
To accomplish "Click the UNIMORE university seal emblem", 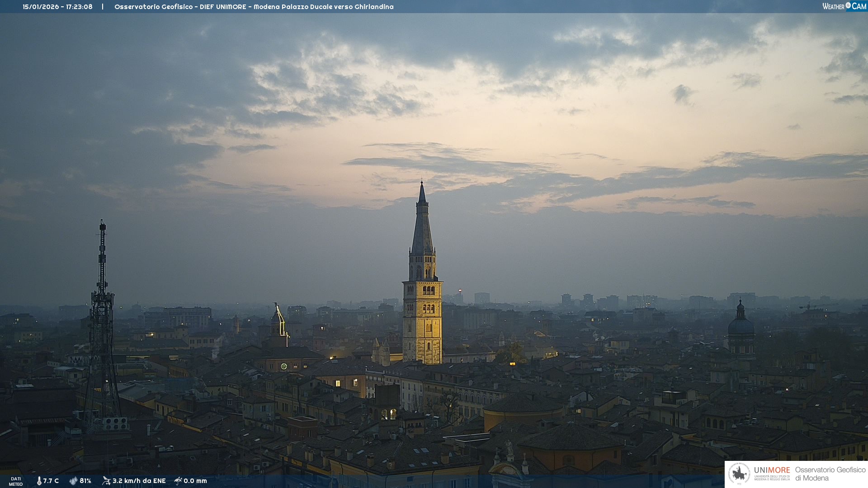I will click(x=739, y=474).
